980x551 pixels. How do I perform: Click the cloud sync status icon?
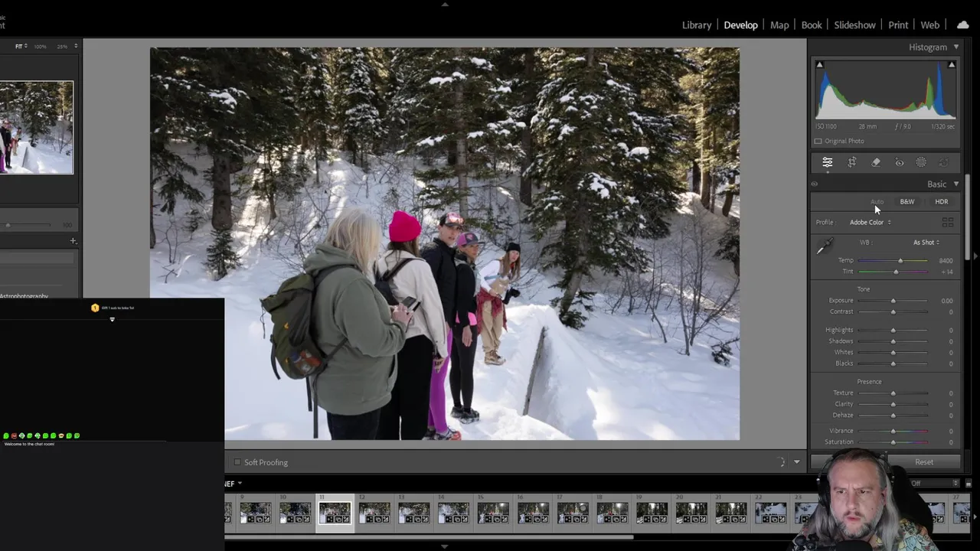pos(962,24)
